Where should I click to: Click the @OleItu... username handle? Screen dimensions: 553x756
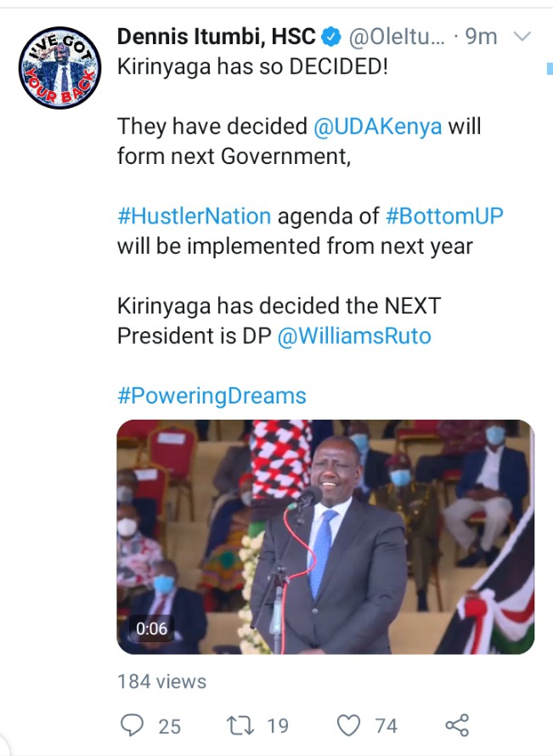tap(397, 37)
